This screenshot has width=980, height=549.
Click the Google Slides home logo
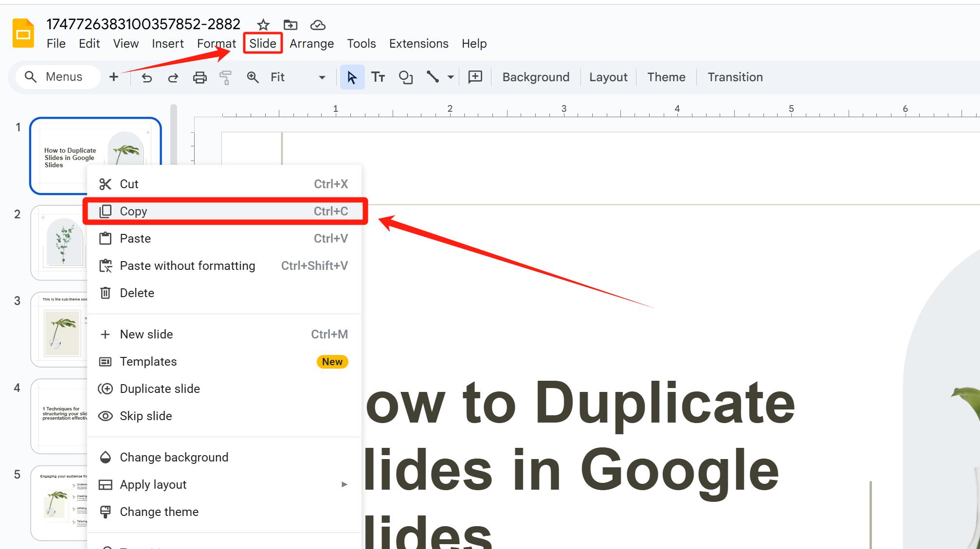point(23,33)
